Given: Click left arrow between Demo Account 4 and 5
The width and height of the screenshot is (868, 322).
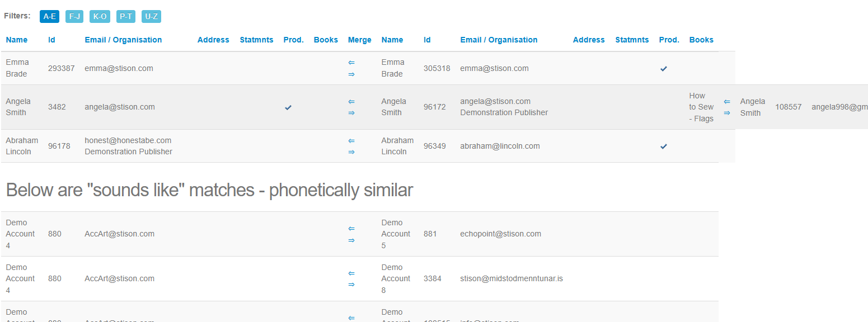Looking at the screenshot, I should (x=351, y=229).
